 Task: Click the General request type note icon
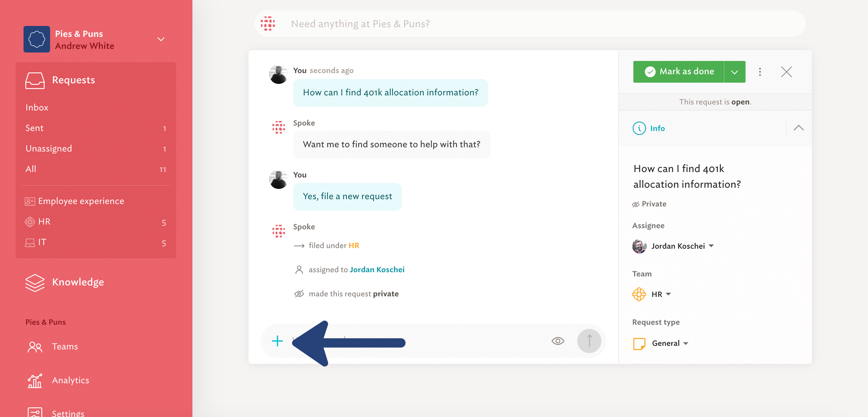[639, 344]
